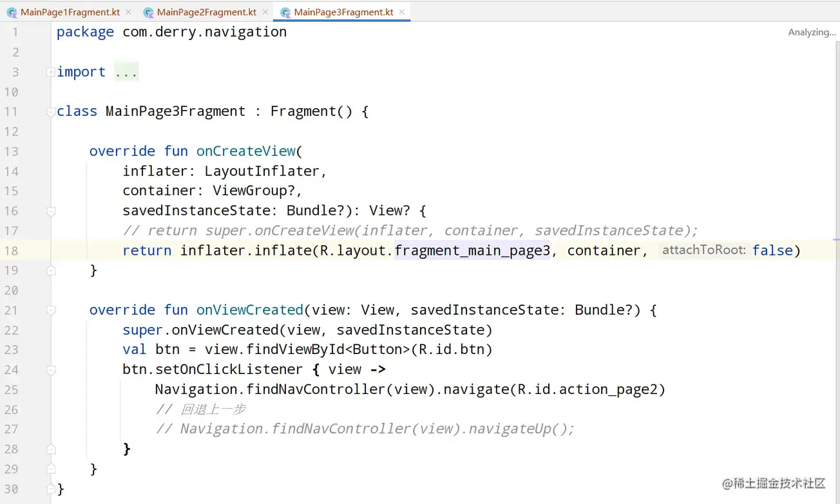Click the Kotlin file icon on MainPage1Fragment.kt tab

(x=12, y=12)
